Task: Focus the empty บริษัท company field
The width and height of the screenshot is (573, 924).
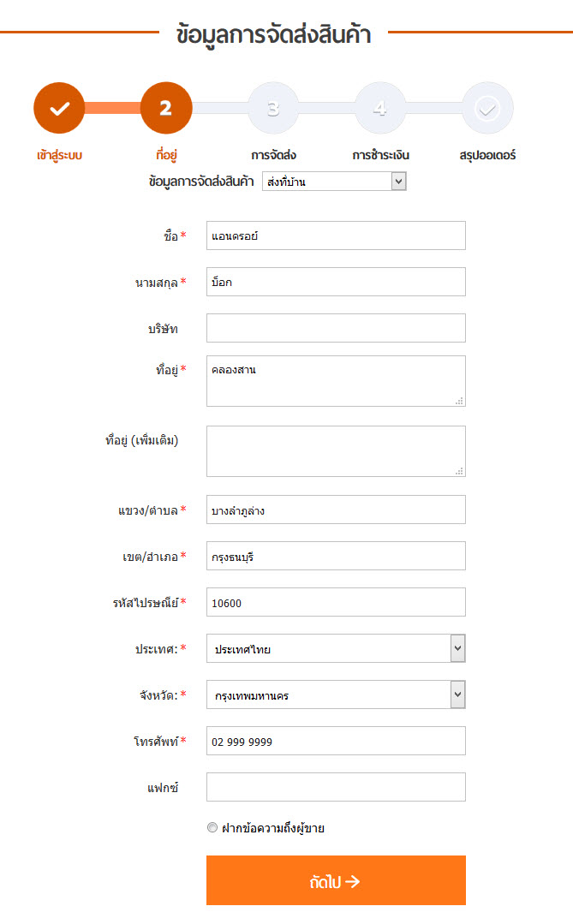Action: tap(336, 328)
